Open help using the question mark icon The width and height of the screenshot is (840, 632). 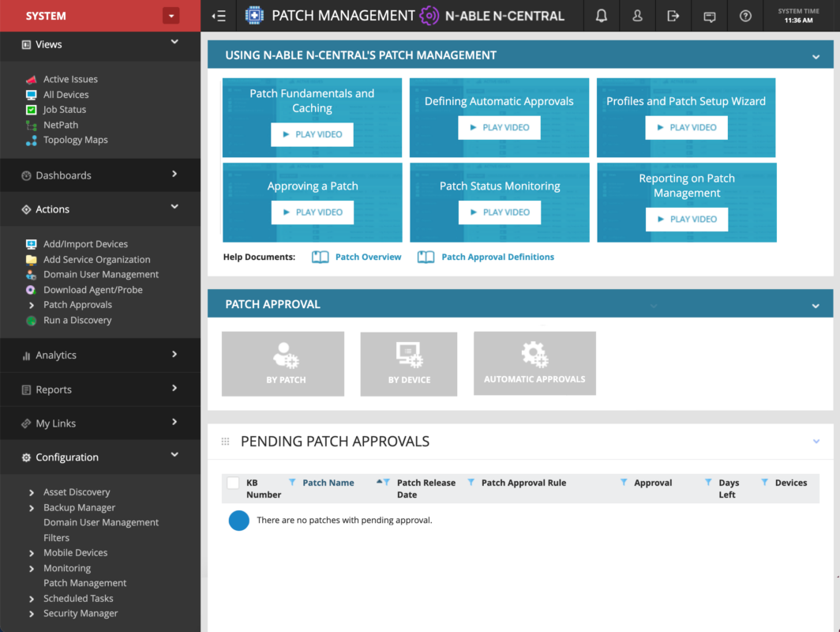click(x=745, y=15)
